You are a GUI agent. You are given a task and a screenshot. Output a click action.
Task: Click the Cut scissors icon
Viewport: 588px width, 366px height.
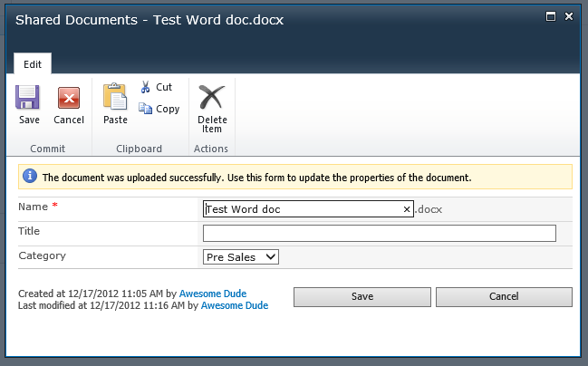click(x=146, y=87)
